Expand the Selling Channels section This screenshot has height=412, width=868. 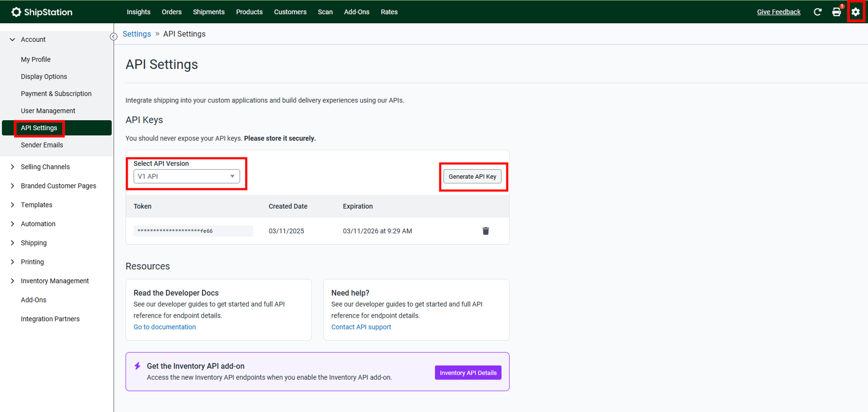pyautogui.click(x=13, y=167)
